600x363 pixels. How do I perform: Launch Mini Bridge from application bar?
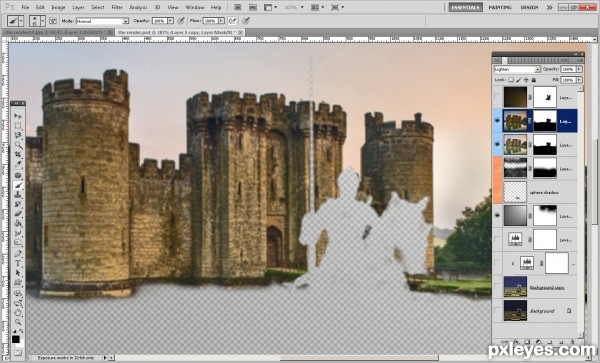point(253,7)
